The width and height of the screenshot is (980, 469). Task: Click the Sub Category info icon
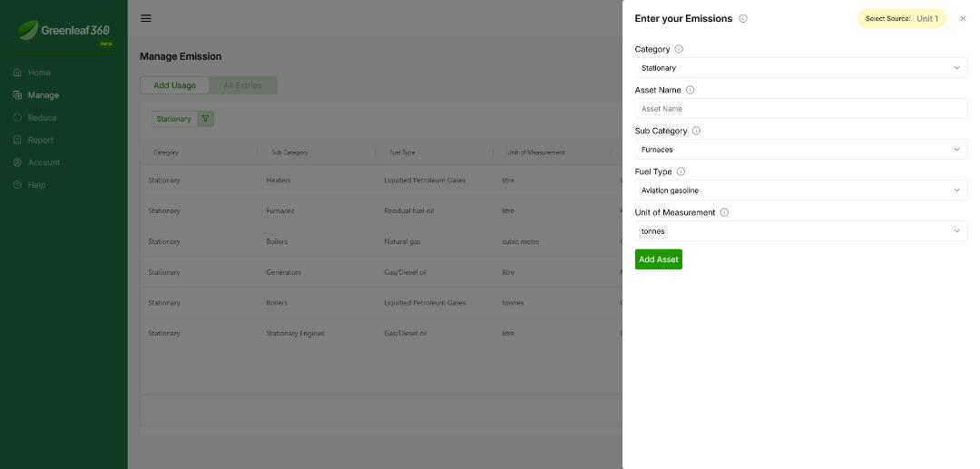pyautogui.click(x=696, y=131)
